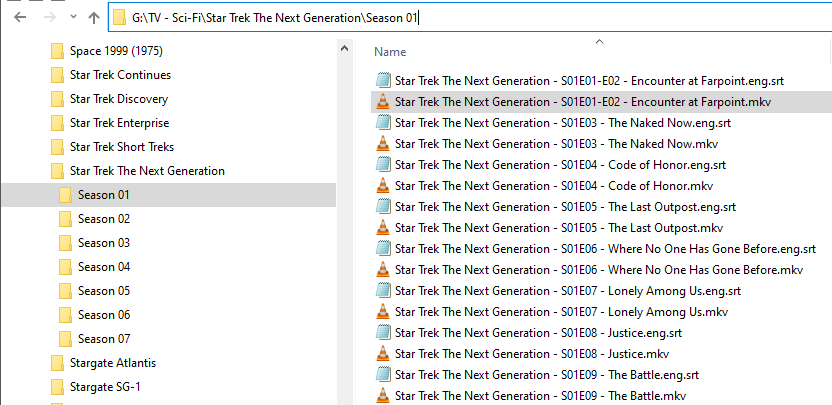The width and height of the screenshot is (832, 405).
Task: Open the Stargate SG-1 folder
Action: click(x=112, y=387)
